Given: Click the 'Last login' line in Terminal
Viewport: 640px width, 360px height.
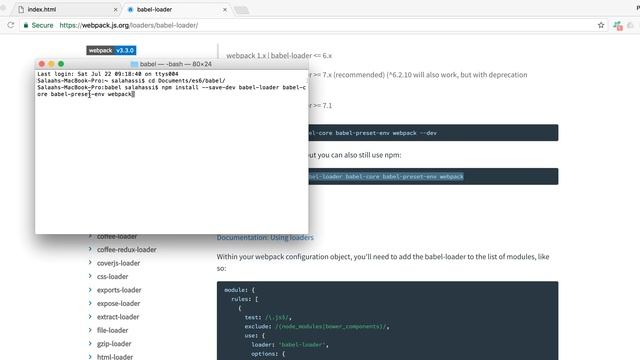Looking at the screenshot, I should coord(108,74).
